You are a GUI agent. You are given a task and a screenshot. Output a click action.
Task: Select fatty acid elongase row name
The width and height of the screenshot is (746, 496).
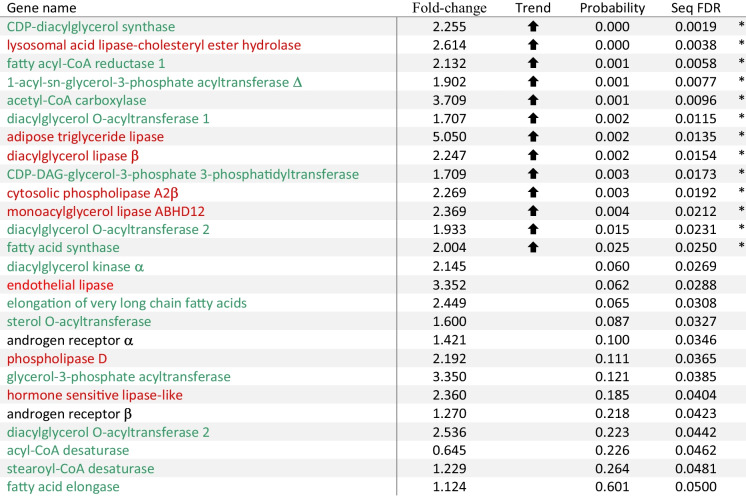pos(63,487)
